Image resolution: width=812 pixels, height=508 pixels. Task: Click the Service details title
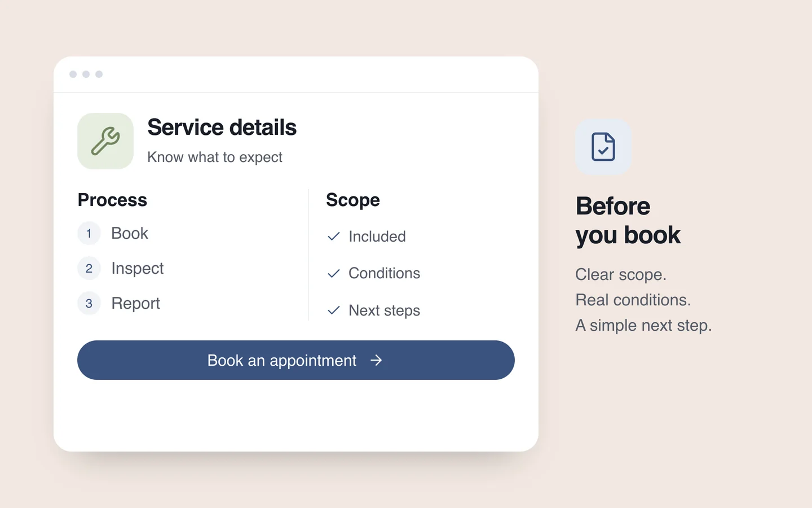click(222, 128)
